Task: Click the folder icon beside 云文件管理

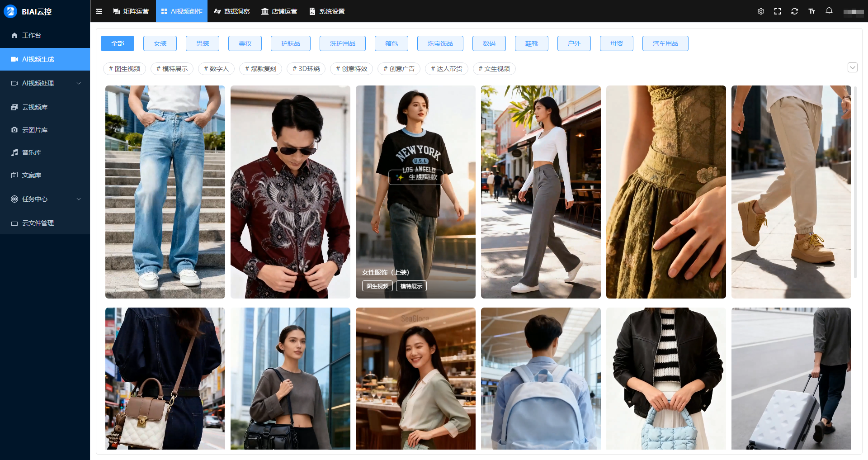Action: click(x=14, y=223)
